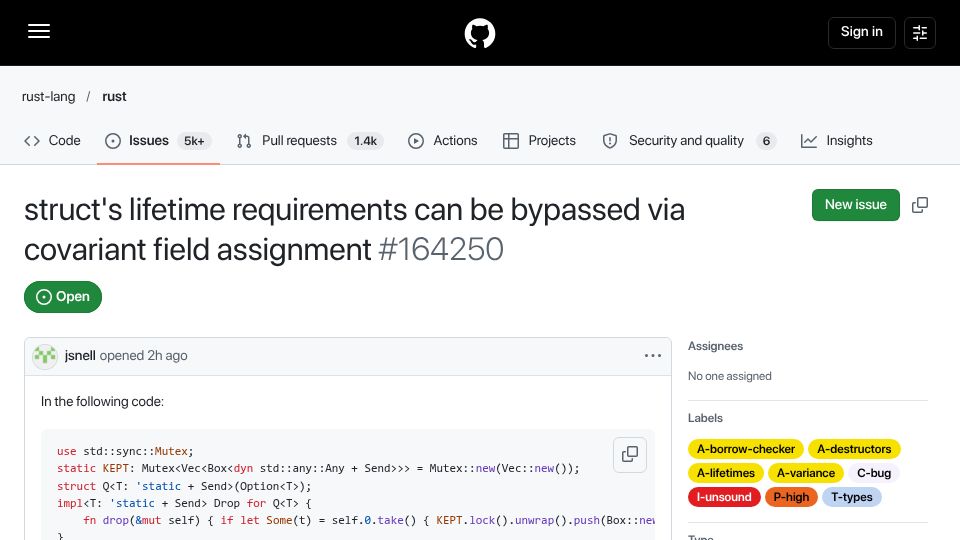Click the Assignees sidebar heading
Image resolution: width=960 pixels, height=540 pixels.
click(x=715, y=347)
